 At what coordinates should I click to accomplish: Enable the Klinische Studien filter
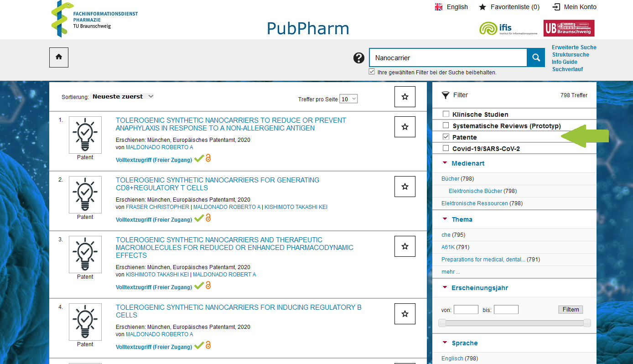tap(446, 114)
